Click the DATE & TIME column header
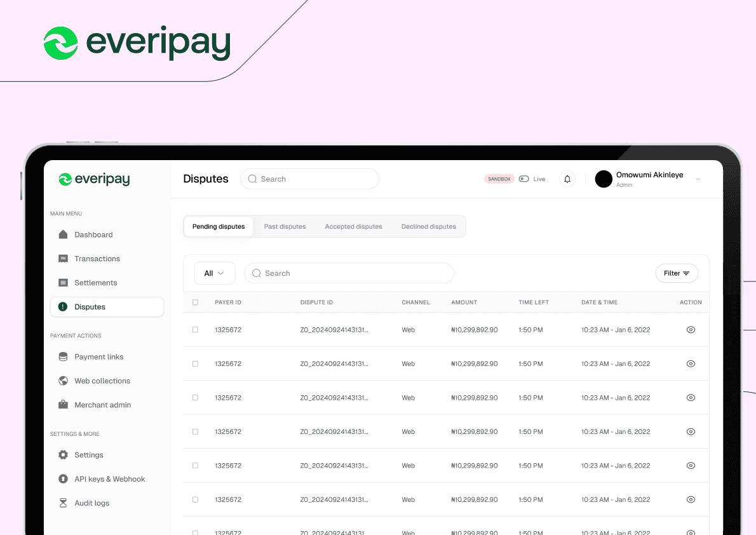 [599, 302]
